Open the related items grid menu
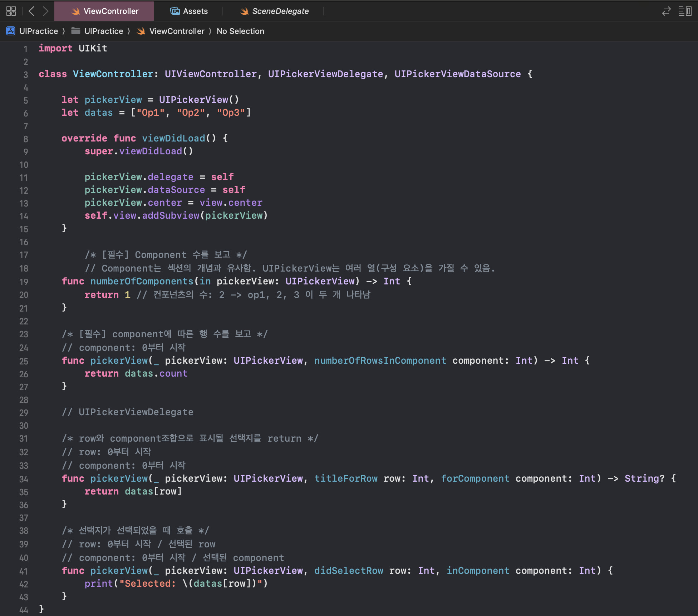 click(11, 11)
